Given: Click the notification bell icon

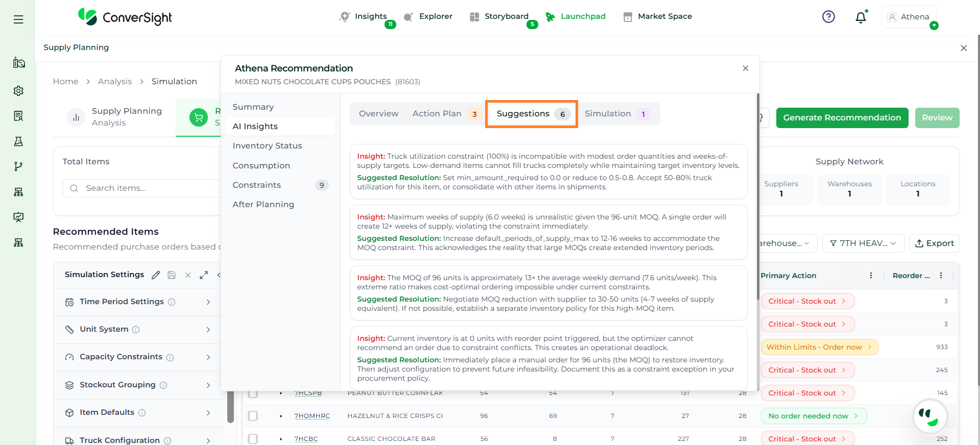Looking at the screenshot, I should point(861,17).
